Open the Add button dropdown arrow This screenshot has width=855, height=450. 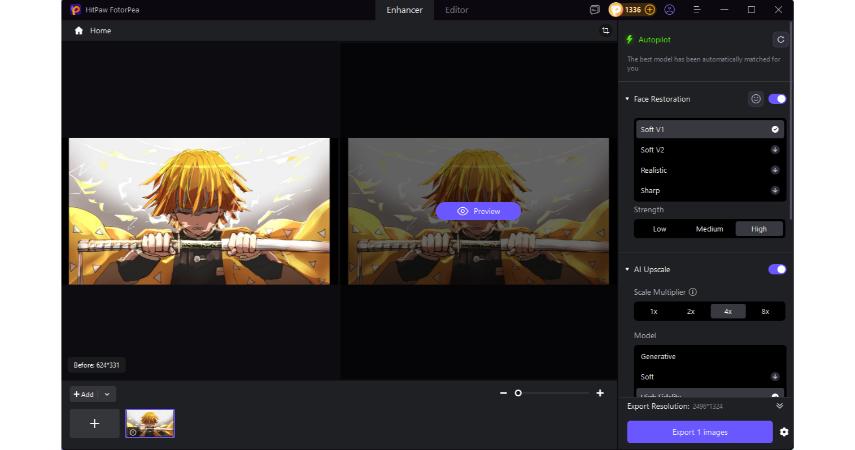[x=107, y=394]
